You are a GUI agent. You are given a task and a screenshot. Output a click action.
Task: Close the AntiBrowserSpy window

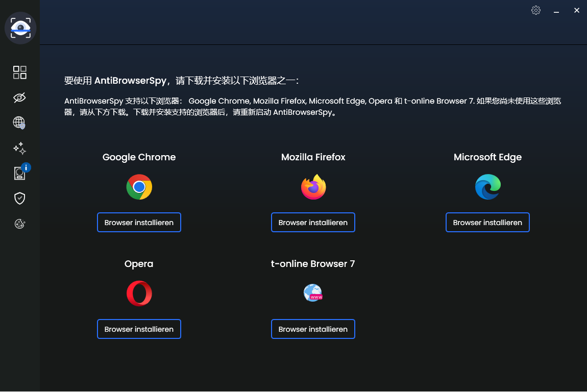[x=576, y=11]
